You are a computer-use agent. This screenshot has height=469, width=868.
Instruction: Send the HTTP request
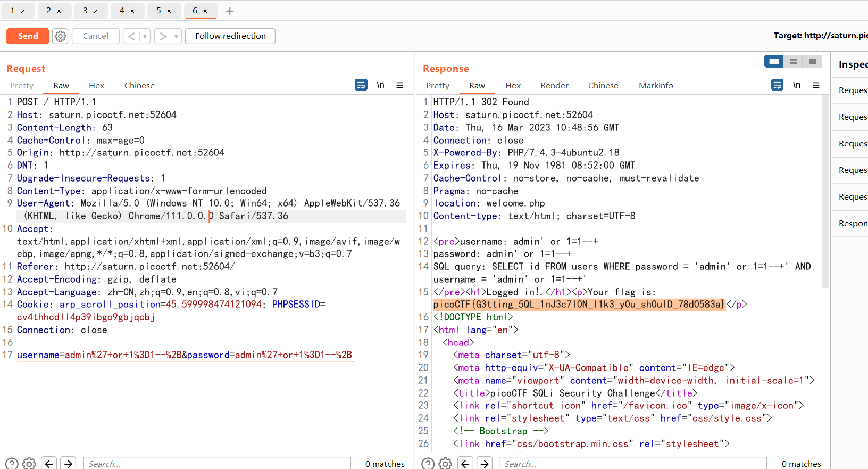click(x=28, y=36)
